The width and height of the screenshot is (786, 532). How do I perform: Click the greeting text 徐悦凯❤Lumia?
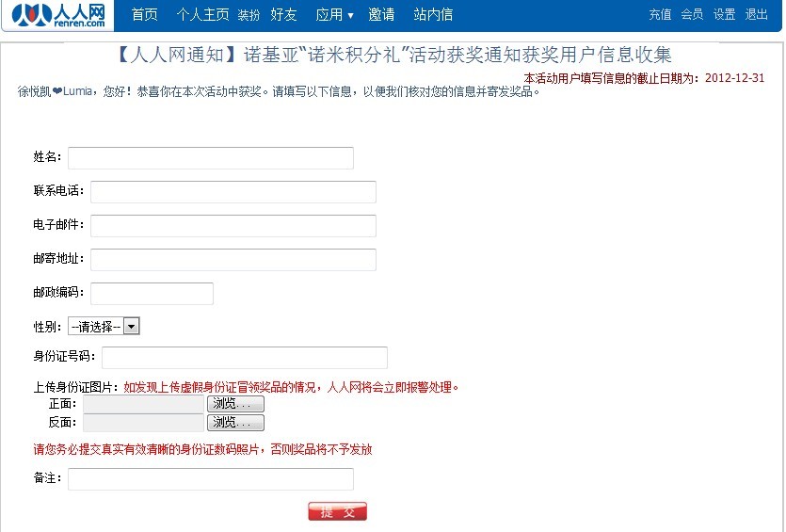point(56,91)
